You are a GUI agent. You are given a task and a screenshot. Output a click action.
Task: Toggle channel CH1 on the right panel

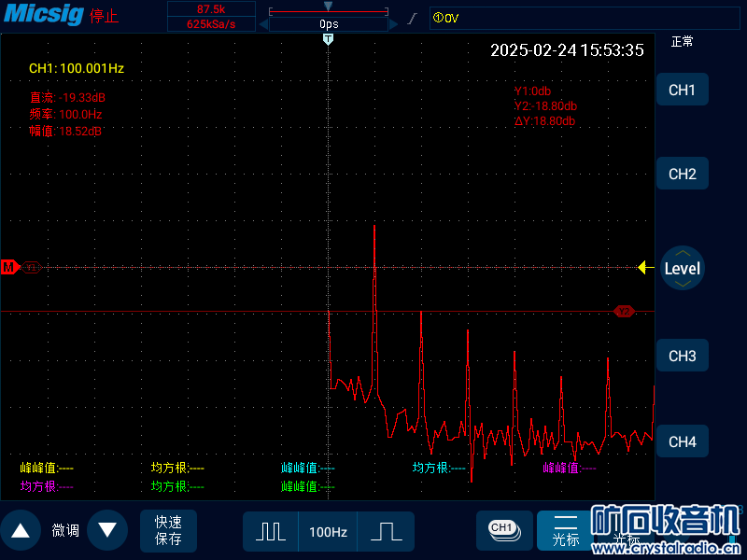(682, 90)
